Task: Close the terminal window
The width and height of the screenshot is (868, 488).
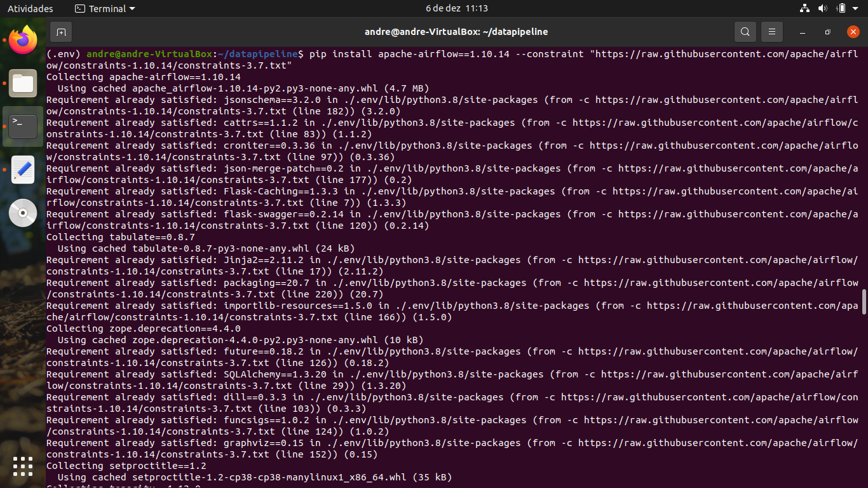Action: pyautogui.click(x=853, y=32)
